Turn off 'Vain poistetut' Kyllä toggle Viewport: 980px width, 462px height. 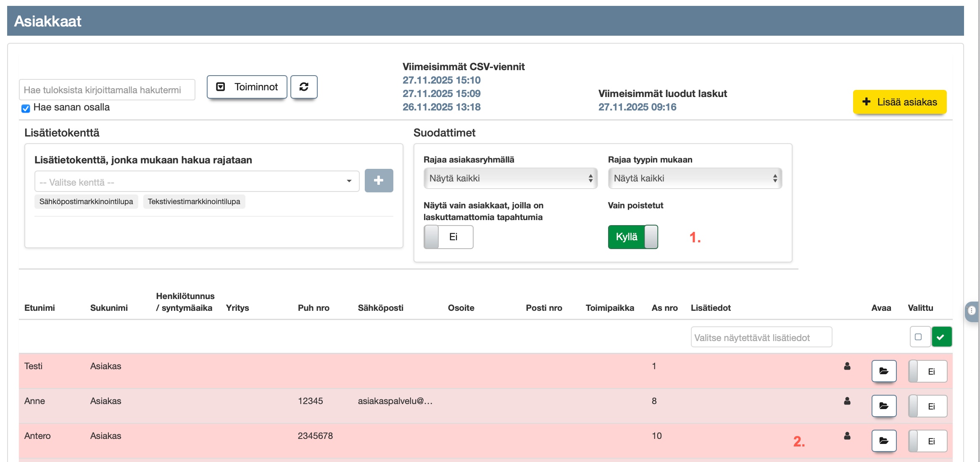click(633, 237)
